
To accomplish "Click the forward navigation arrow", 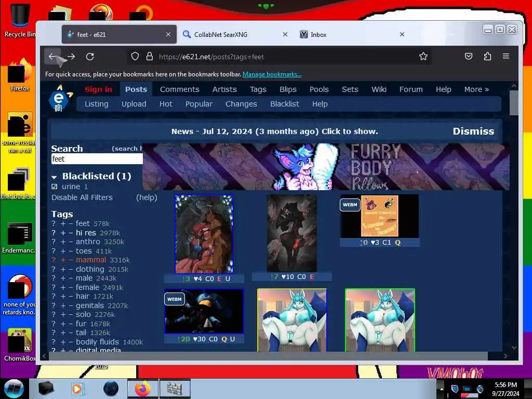I will tap(71, 56).
